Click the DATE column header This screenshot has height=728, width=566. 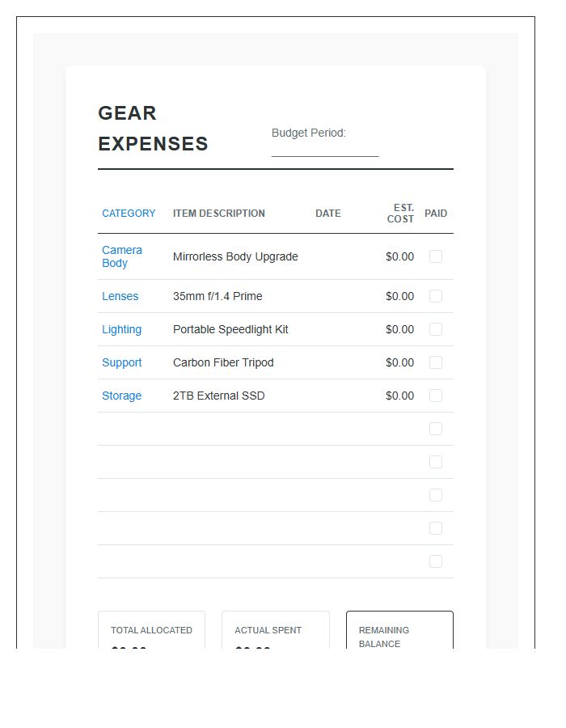coord(328,213)
